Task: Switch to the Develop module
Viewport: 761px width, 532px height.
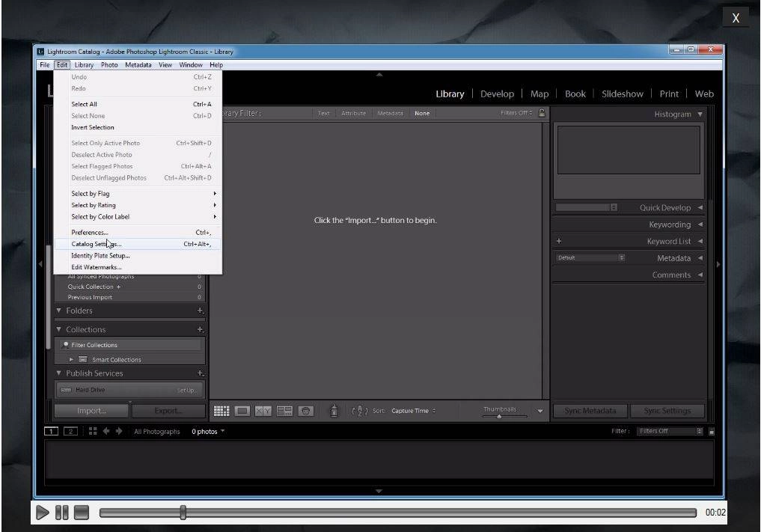Action: (497, 94)
